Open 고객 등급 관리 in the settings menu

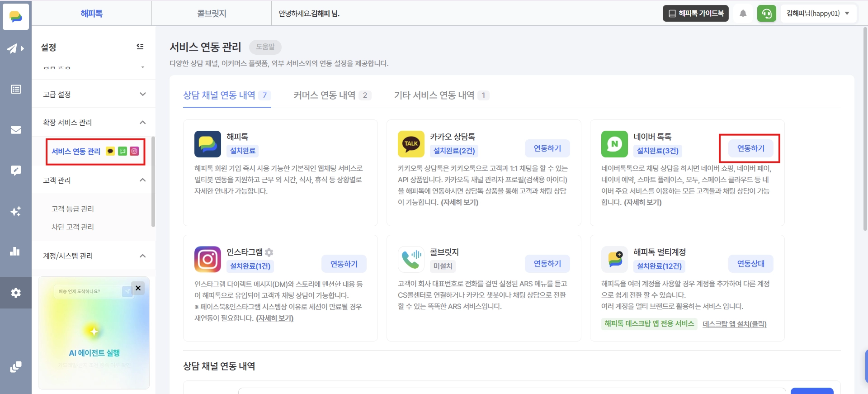[73, 209]
